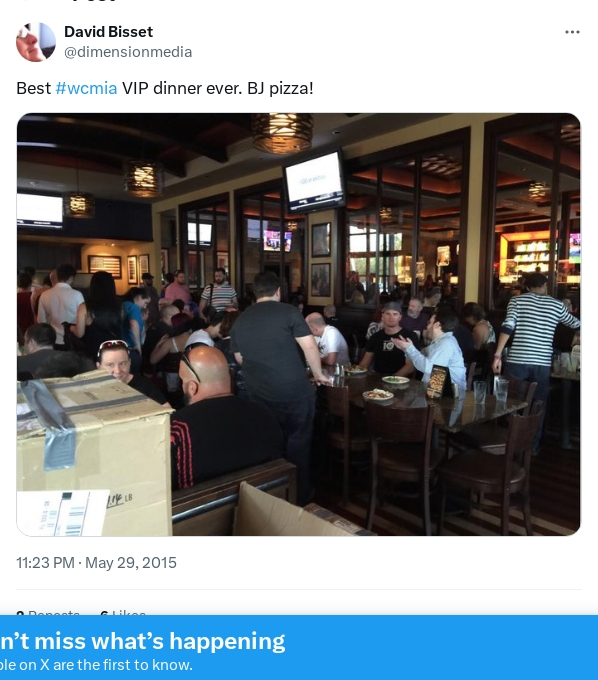Click the "VIP dinner ever. BJ pizza!" text
Viewport: 598px width, 680px height.
click(x=217, y=88)
